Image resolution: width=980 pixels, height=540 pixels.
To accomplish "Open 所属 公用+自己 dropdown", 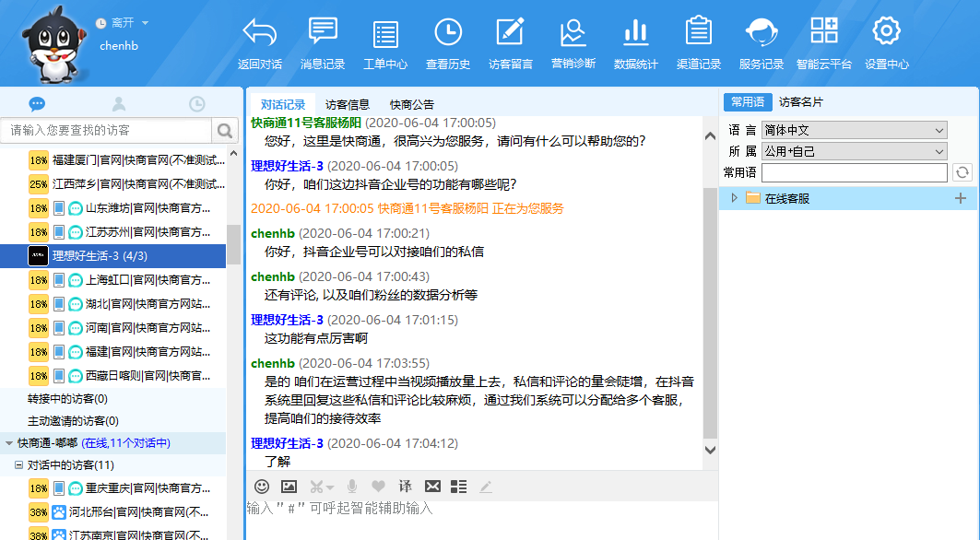I will pyautogui.click(x=854, y=151).
